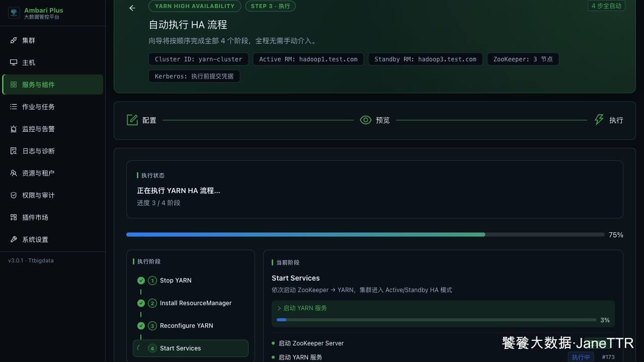
Task: Open 作业与任务 in the sidebar
Action: [52, 107]
